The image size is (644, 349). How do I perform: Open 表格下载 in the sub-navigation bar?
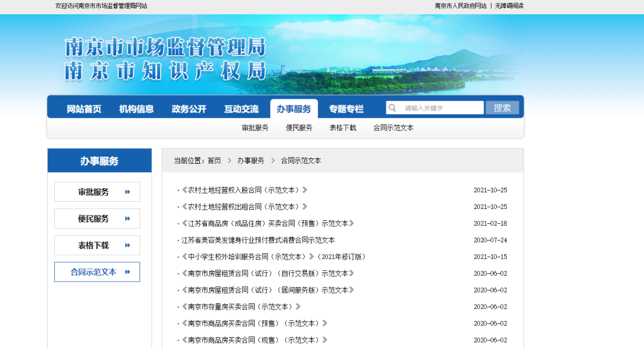point(343,128)
